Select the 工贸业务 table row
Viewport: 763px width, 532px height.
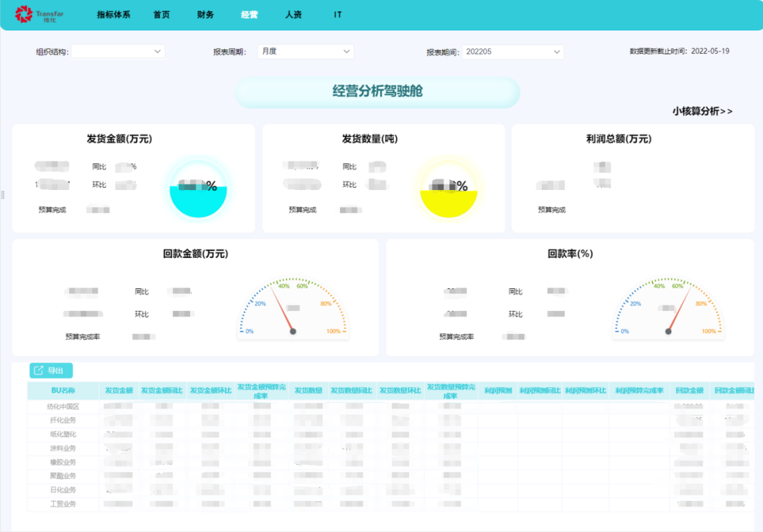391,504
